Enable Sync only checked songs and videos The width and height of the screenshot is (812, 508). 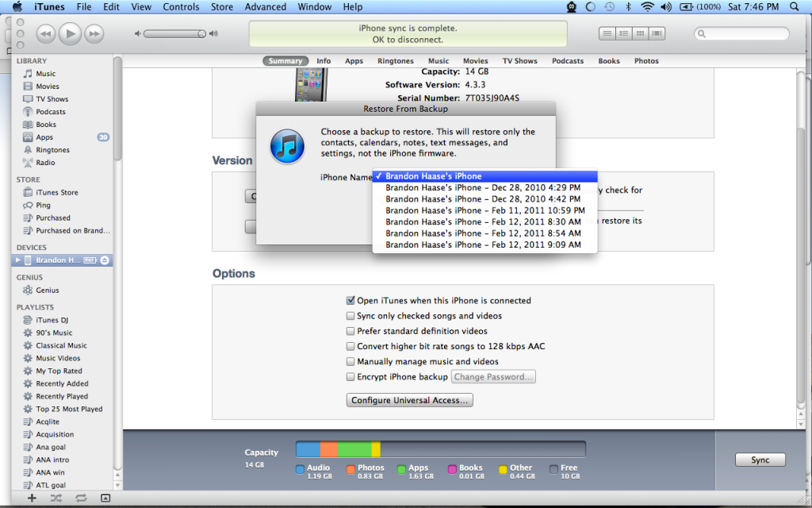pos(350,316)
